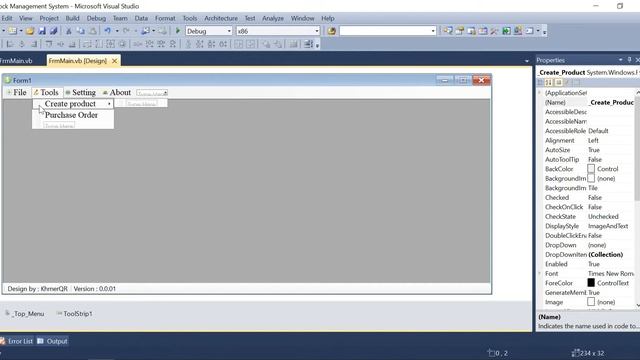Open the Project menu
The image size is (640, 360).
pos(49,18)
